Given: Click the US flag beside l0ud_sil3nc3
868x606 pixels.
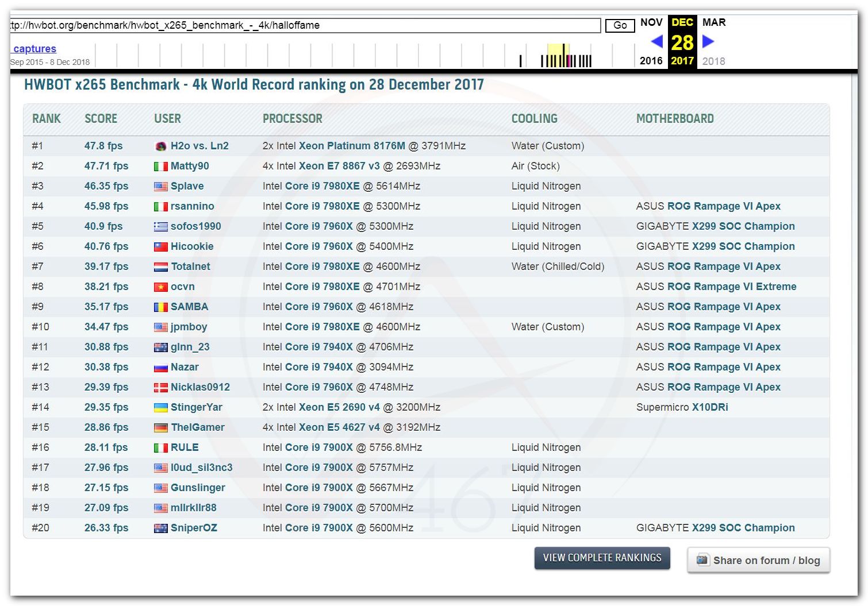Looking at the screenshot, I should click(x=161, y=468).
